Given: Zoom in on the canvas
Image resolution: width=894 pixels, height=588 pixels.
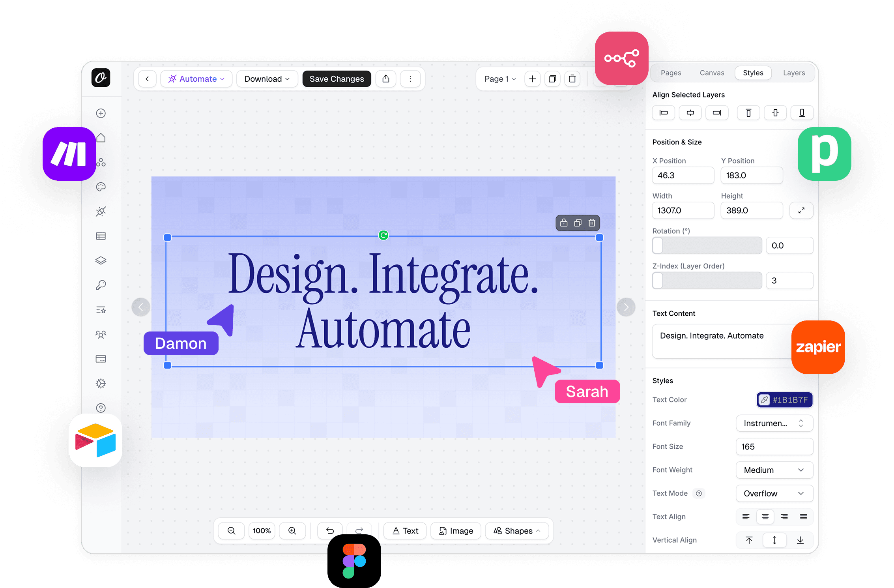Looking at the screenshot, I should click(x=292, y=531).
